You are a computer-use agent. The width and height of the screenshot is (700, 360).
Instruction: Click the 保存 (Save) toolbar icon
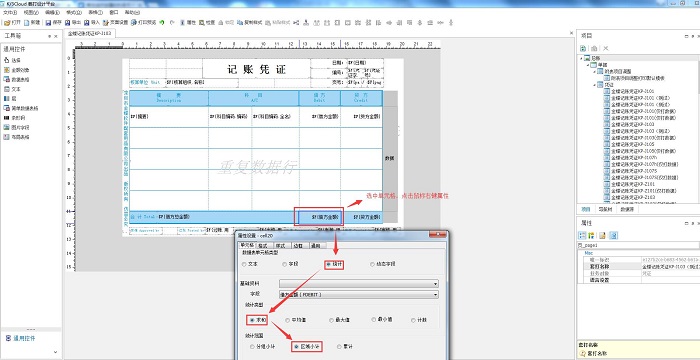click(54, 22)
